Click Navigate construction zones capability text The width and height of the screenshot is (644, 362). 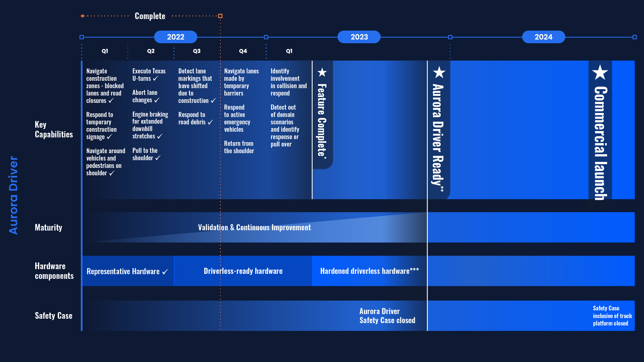[x=105, y=86]
